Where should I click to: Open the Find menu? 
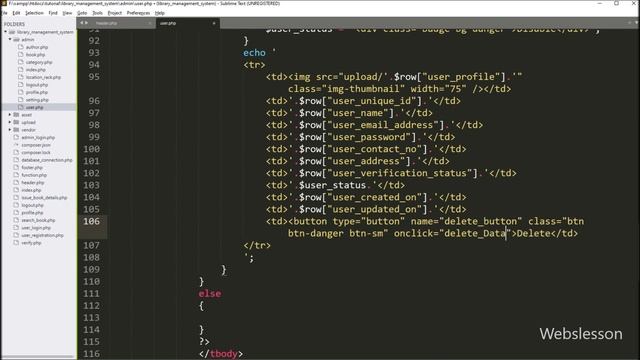tap(53, 13)
